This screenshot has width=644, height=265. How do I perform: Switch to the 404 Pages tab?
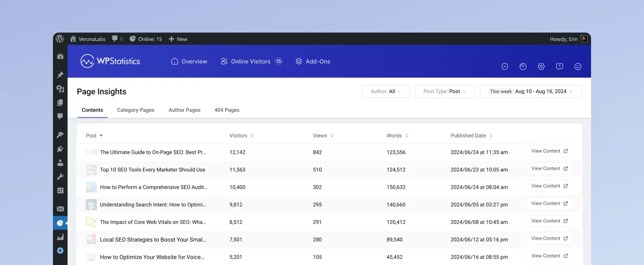coord(227,110)
